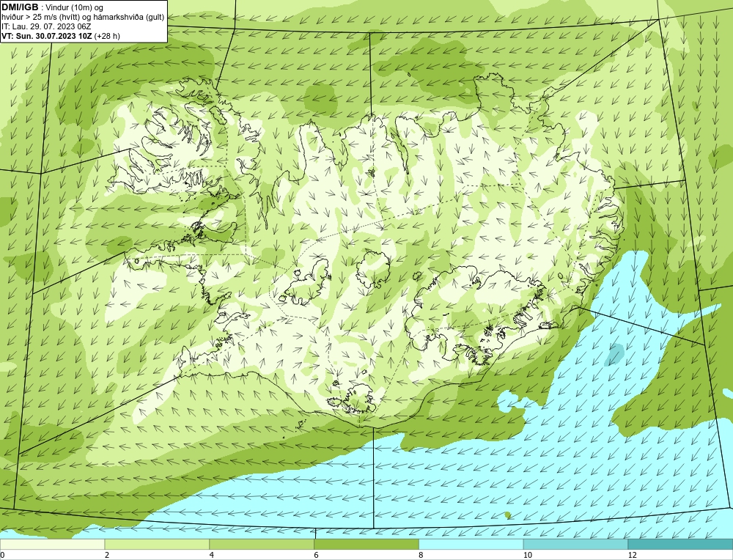
Task: Click the legend label '2'
Action: click(107, 555)
